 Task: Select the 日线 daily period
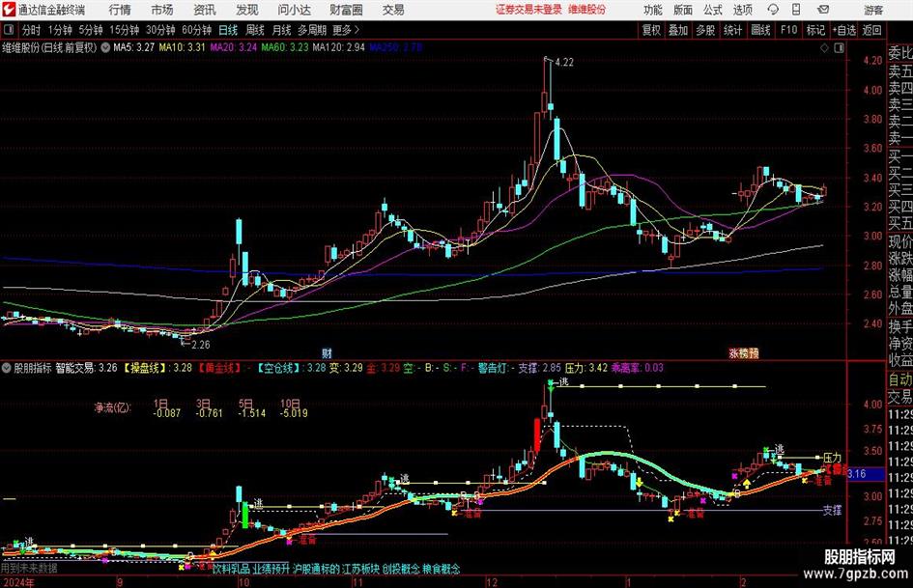click(228, 30)
